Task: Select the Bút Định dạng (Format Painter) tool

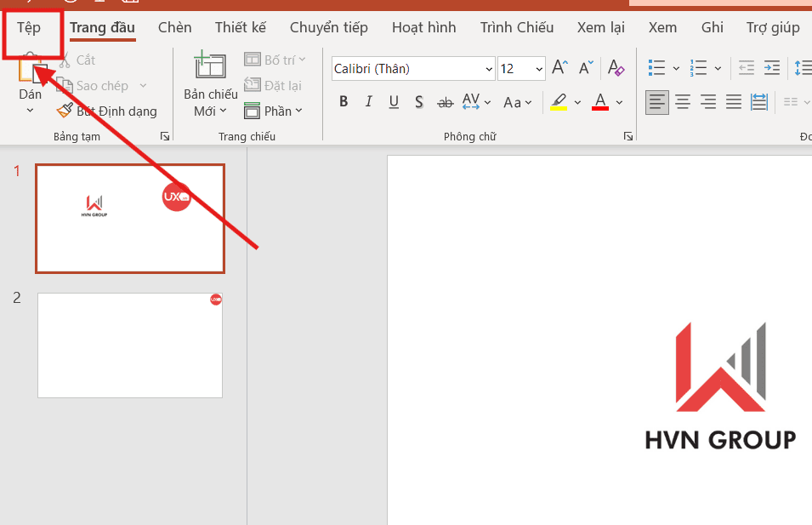Action: (65, 111)
